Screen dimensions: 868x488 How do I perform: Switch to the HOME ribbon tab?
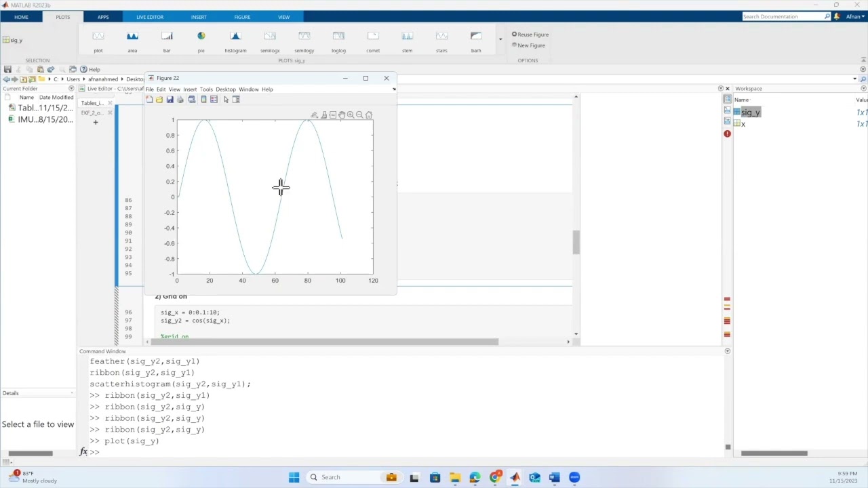(21, 17)
